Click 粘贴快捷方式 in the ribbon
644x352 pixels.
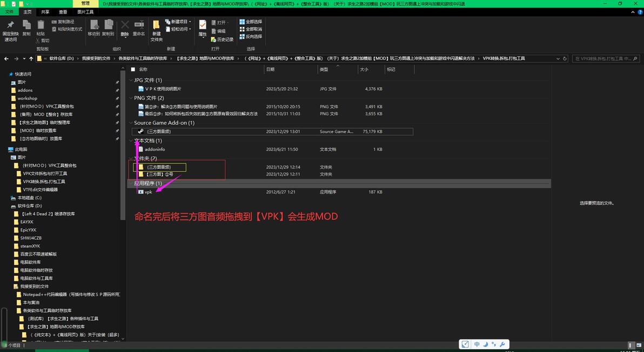coord(67,29)
